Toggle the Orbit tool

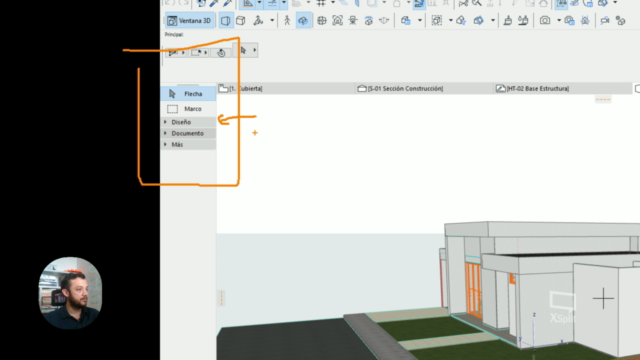(x=303, y=20)
